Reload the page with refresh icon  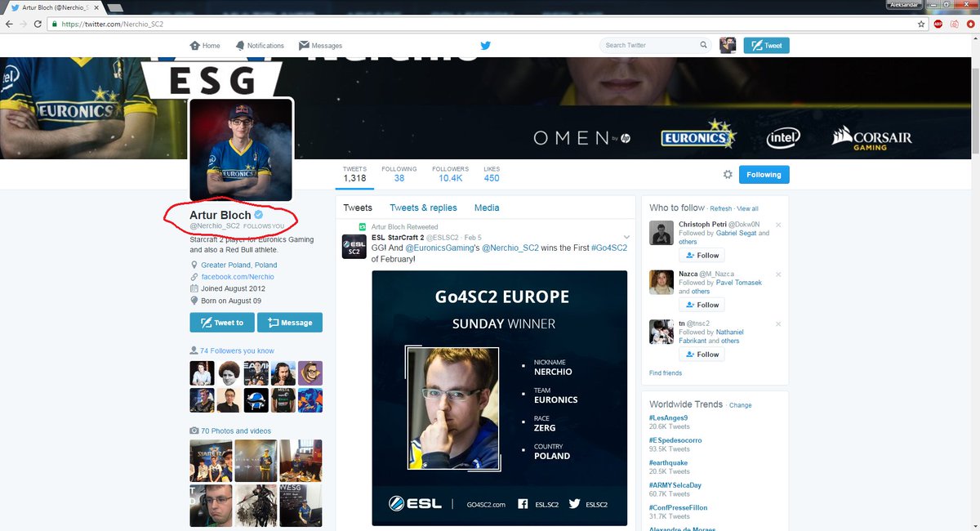point(37,24)
